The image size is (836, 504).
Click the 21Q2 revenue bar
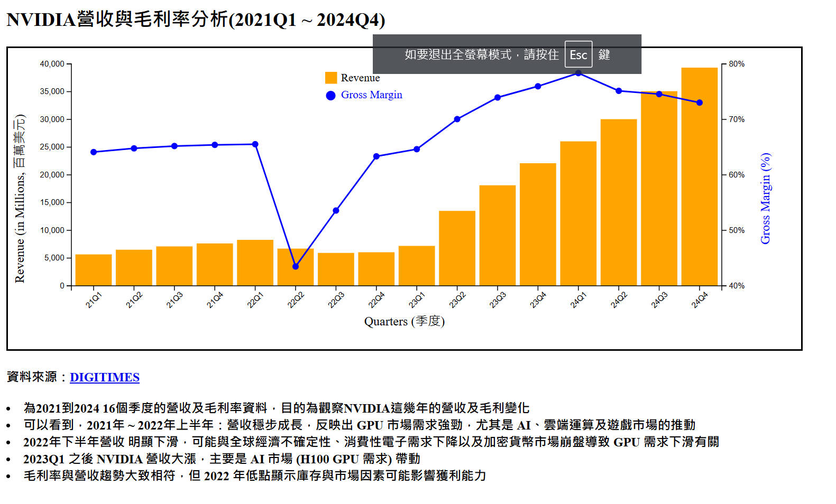(134, 267)
